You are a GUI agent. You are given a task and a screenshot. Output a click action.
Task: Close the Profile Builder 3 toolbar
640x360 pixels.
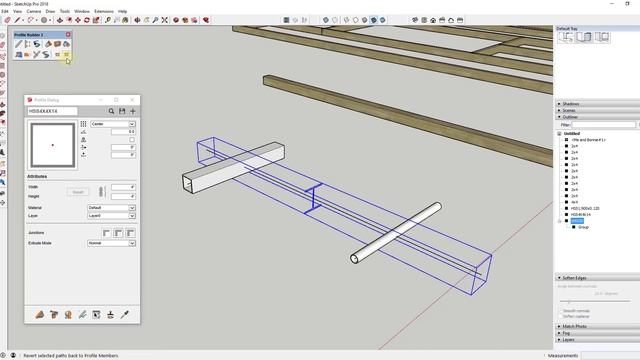click(68, 35)
